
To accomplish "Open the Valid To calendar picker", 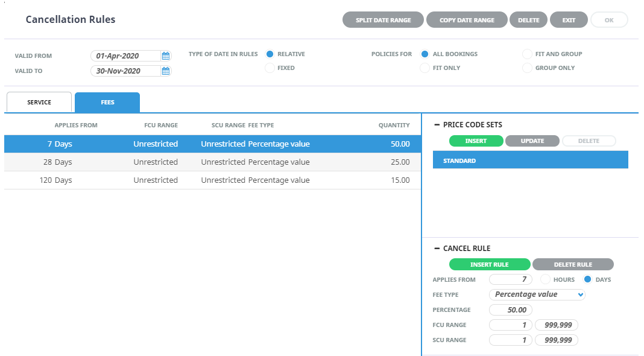I will pyautogui.click(x=166, y=71).
